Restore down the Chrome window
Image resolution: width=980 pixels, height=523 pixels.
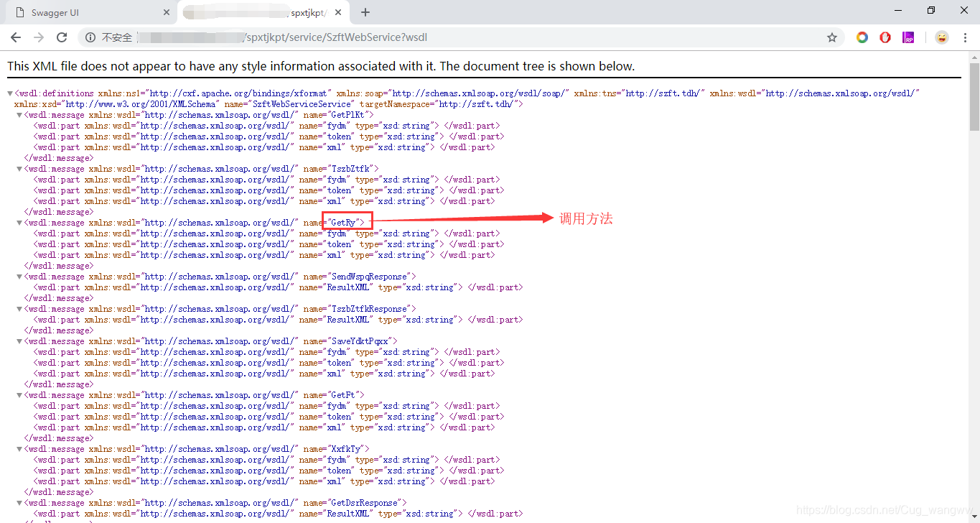931,10
